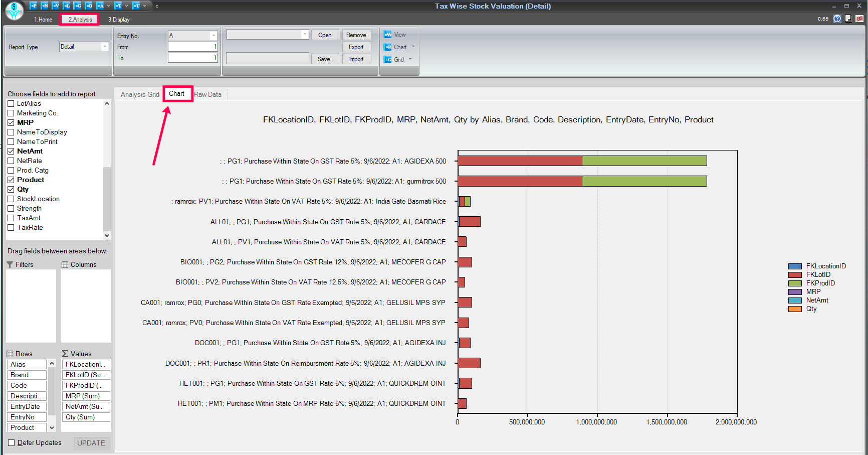The height and width of the screenshot is (455, 868).
Task: Click the Grid icon in the ribbon
Action: (388, 59)
